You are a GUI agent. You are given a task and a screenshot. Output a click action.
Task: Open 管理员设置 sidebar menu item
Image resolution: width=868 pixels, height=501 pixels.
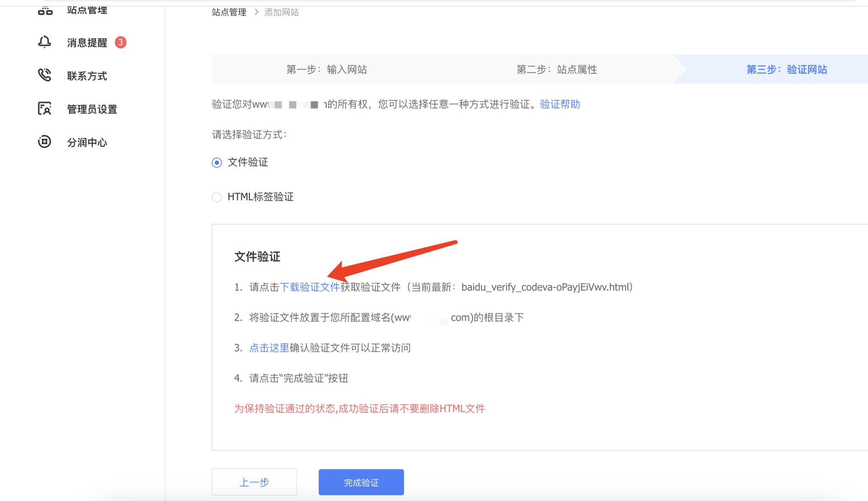tap(92, 109)
